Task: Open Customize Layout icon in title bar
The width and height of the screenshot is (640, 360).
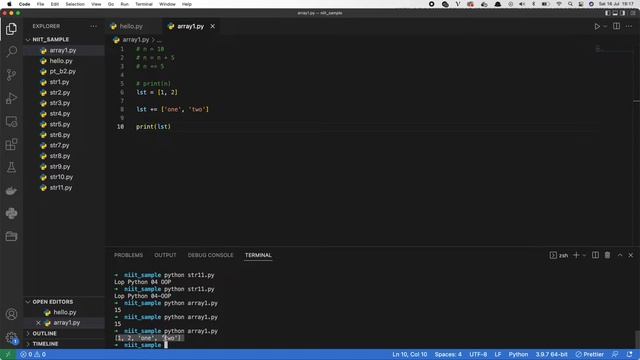Action: point(632,13)
